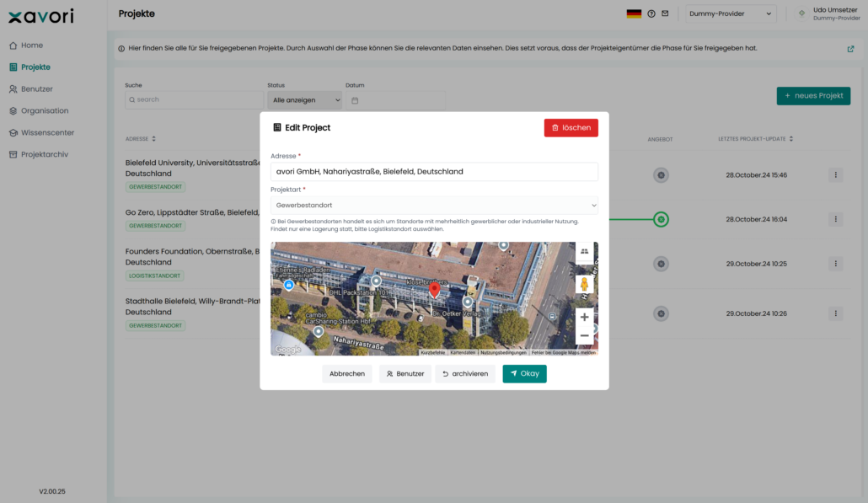Open the help question mark icon
The image size is (868, 503).
[651, 13]
